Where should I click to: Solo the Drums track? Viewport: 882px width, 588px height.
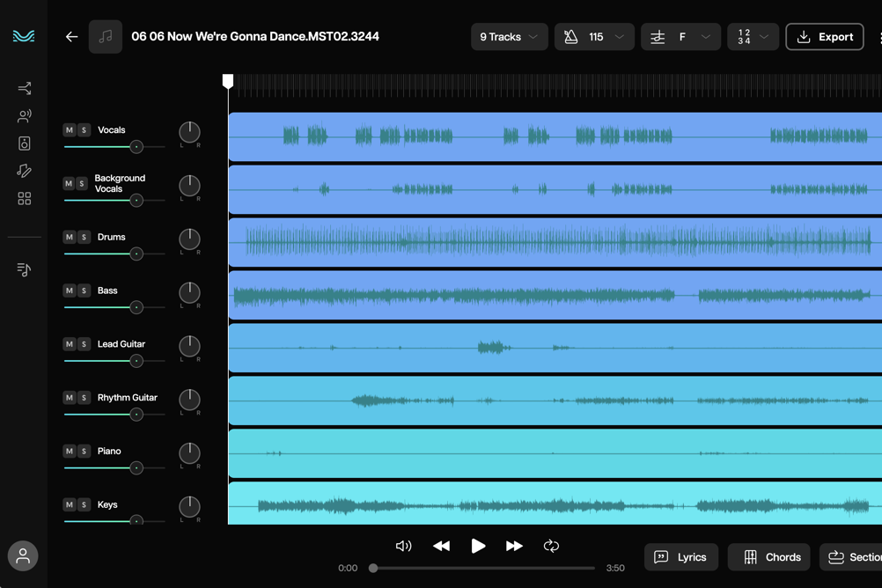(85, 238)
